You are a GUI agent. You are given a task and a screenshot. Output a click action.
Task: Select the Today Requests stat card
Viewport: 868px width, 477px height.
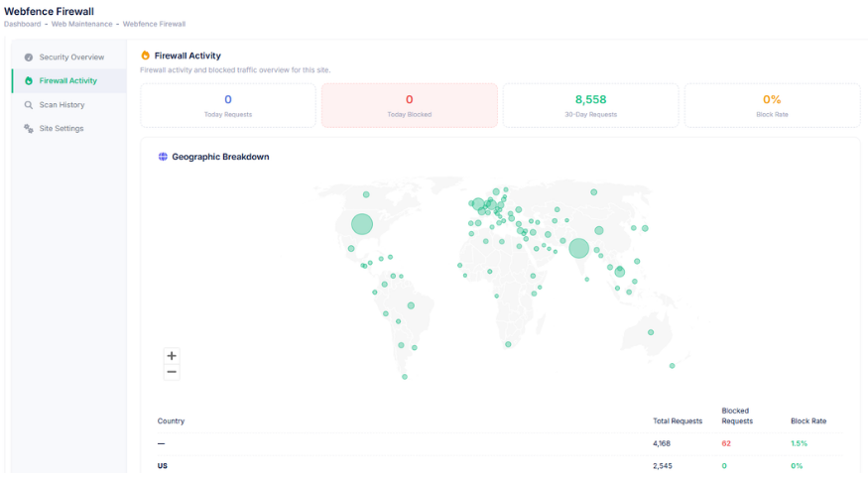228,106
